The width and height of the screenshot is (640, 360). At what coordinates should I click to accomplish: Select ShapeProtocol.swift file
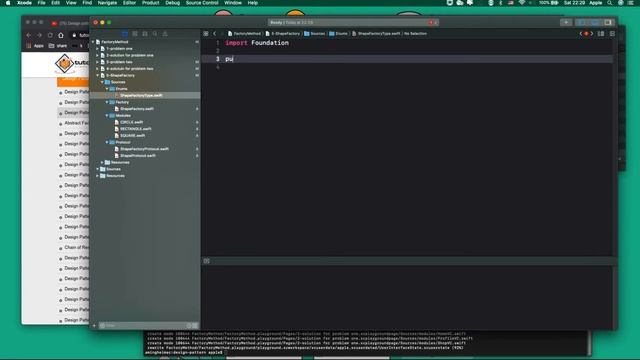tap(138, 156)
